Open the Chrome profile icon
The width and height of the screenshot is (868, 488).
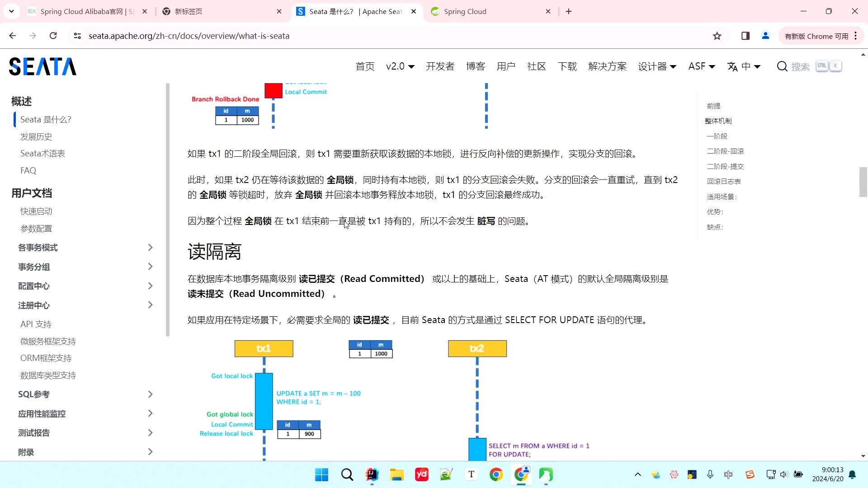765,36
